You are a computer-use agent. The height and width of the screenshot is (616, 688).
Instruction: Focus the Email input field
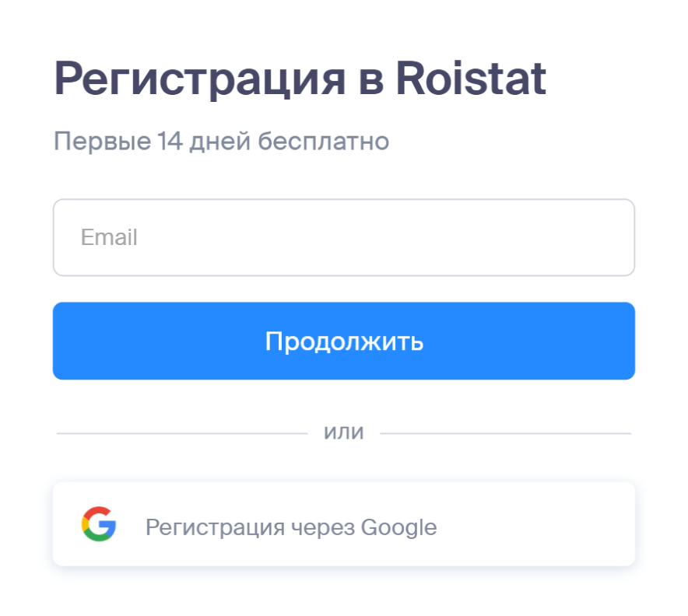[343, 237]
